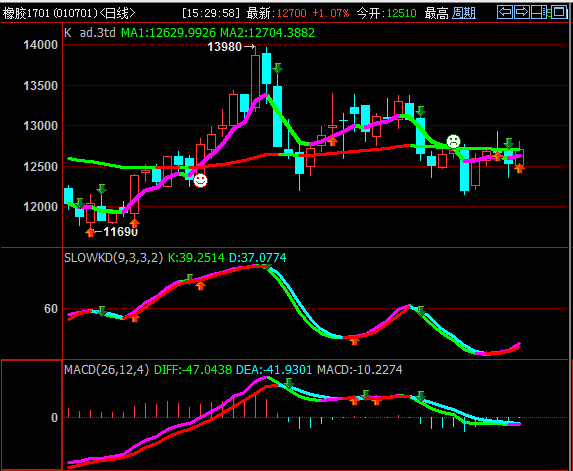Click the 13980 high price annotation

tap(224, 47)
